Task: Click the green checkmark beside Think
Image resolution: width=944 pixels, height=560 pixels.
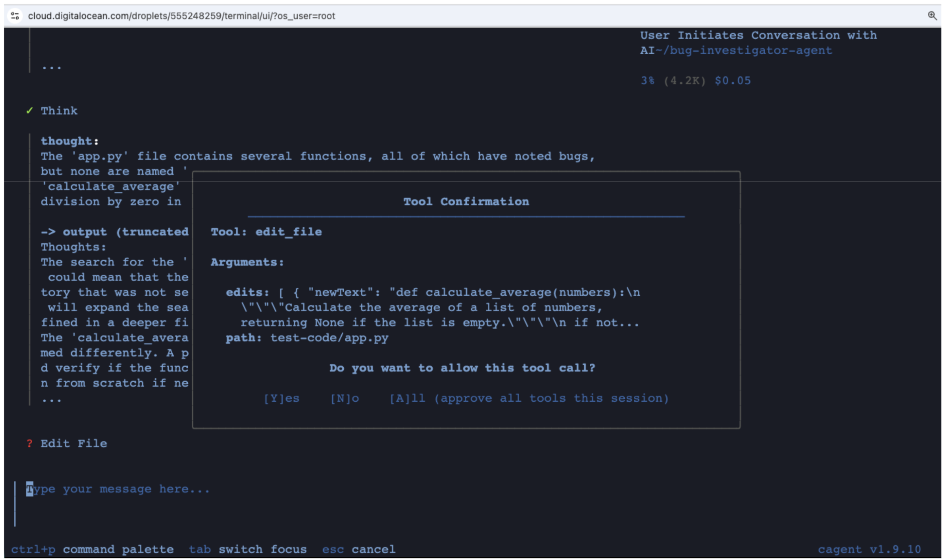Action: (29, 111)
